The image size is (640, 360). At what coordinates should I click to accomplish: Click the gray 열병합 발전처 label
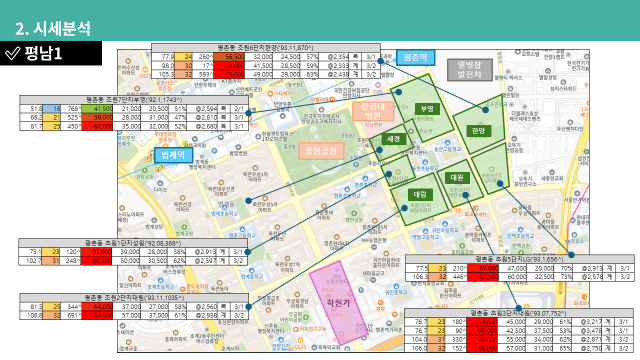[x=469, y=70]
